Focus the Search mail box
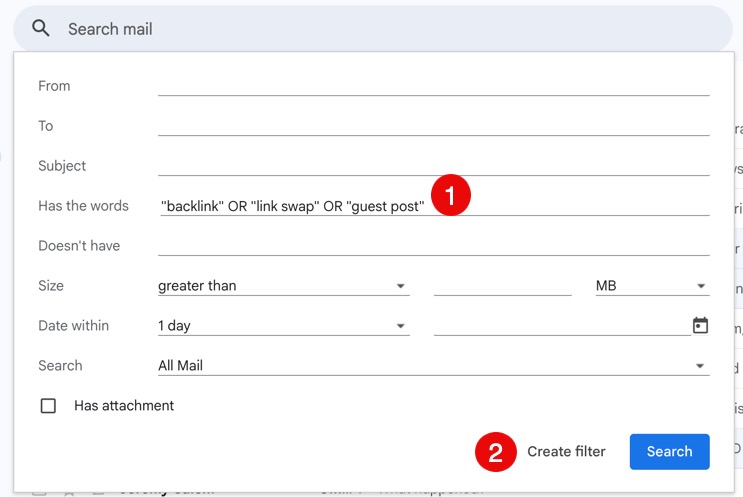Viewport: 743px width, 497px height. pyautogui.click(x=380, y=29)
